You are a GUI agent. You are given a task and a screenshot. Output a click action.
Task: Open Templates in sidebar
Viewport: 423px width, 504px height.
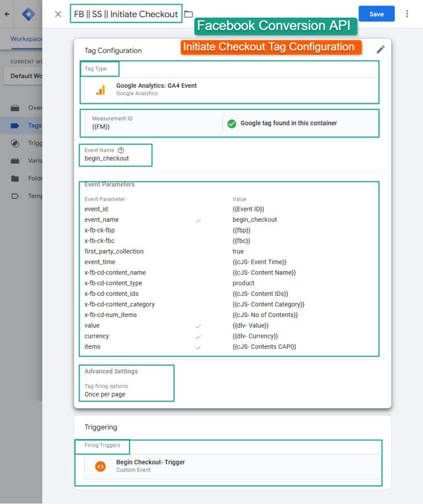21,196
